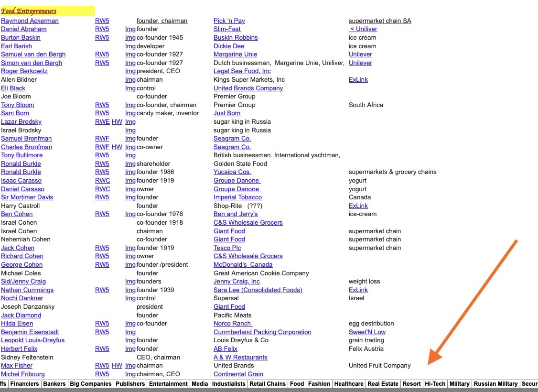Click RW5 link beside Samuel van den Bergh

[x=102, y=54]
